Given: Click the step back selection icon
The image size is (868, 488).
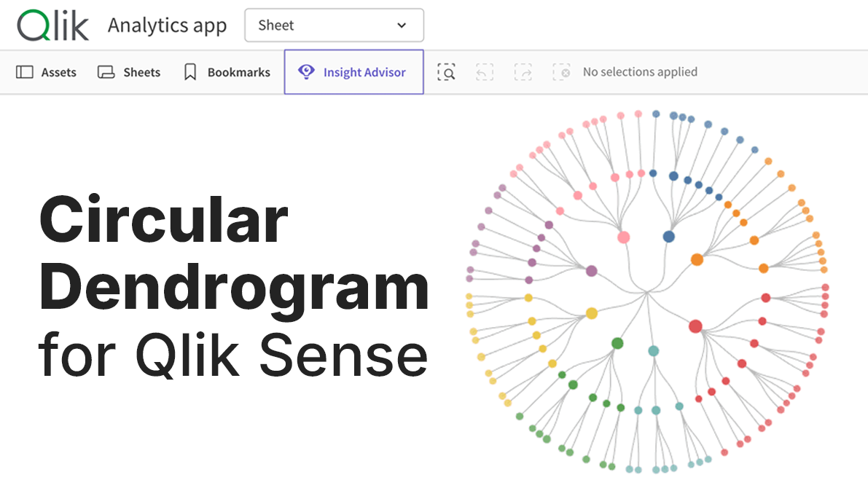Looking at the screenshot, I should [485, 72].
